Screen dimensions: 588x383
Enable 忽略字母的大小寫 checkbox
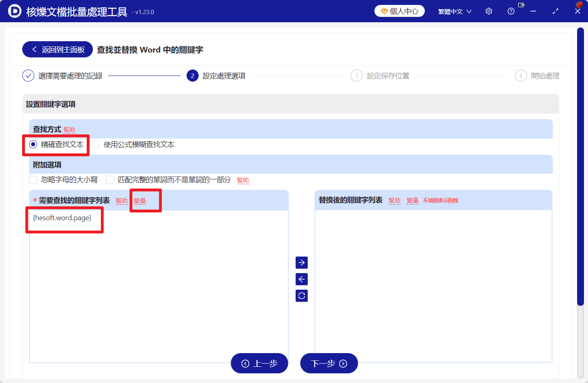pos(33,179)
